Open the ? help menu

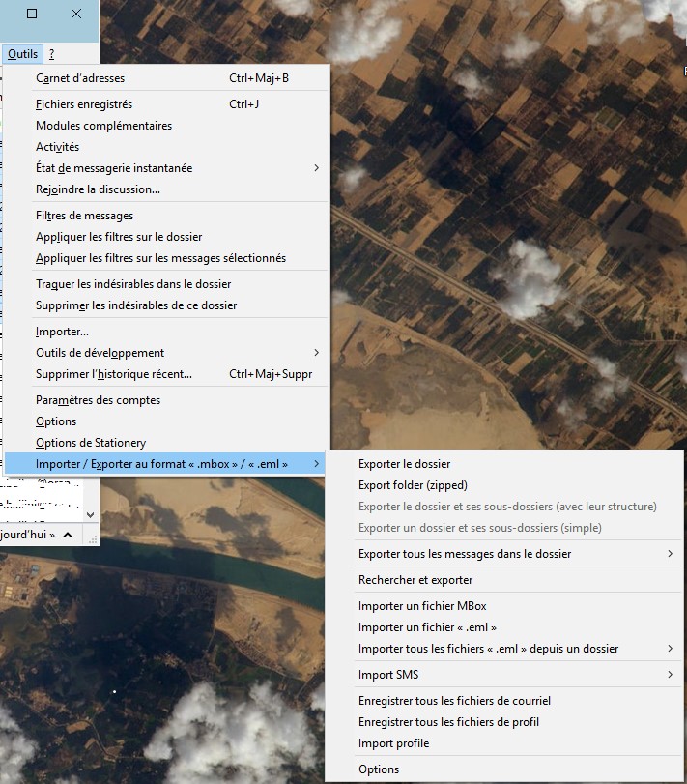coord(51,54)
